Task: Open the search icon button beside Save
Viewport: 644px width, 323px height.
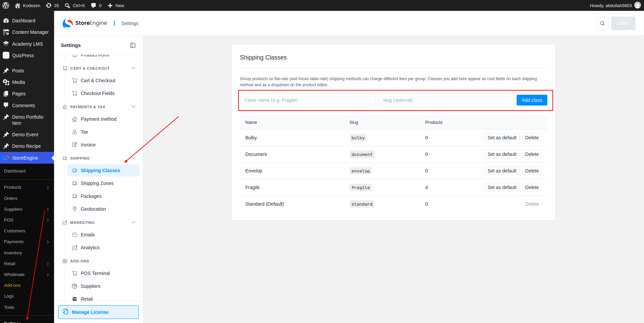Action: 602,23
